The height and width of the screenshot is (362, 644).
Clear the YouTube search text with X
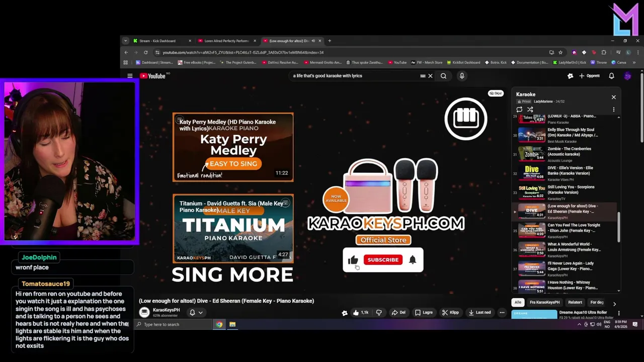[430, 76]
